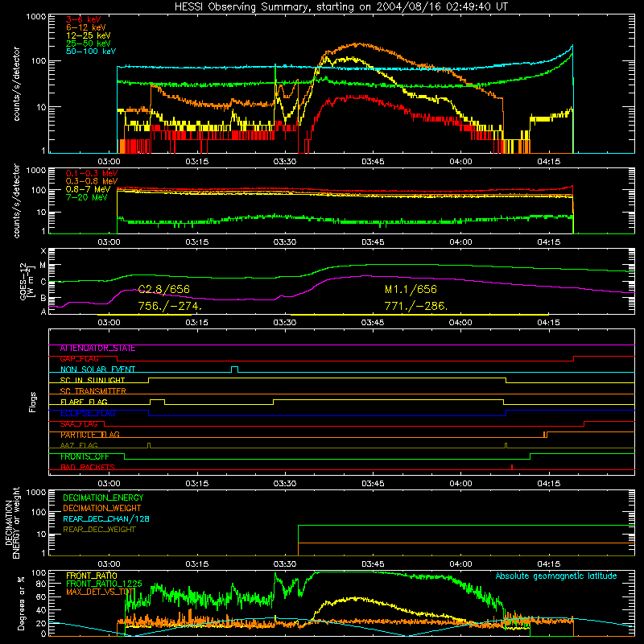The width and height of the screenshot is (644, 644).
Task: Click 04:00 tick below the Flags panel
Action: (x=460, y=484)
